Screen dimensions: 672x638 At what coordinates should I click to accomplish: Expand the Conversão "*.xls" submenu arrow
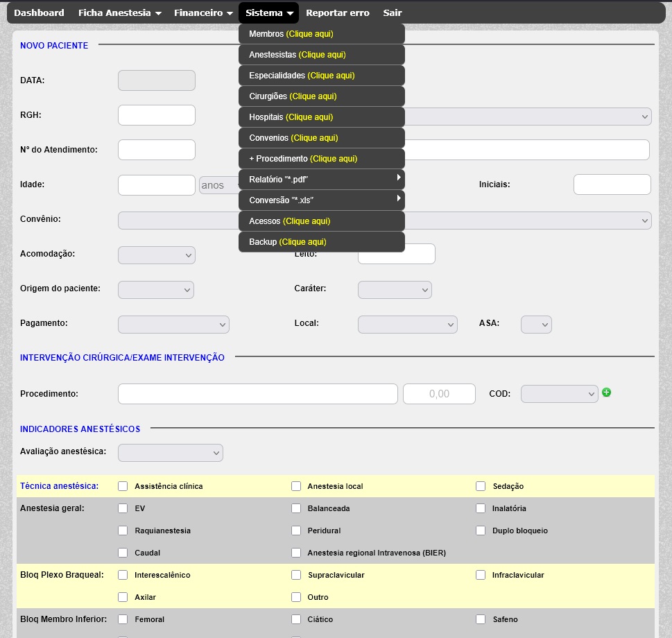click(398, 200)
